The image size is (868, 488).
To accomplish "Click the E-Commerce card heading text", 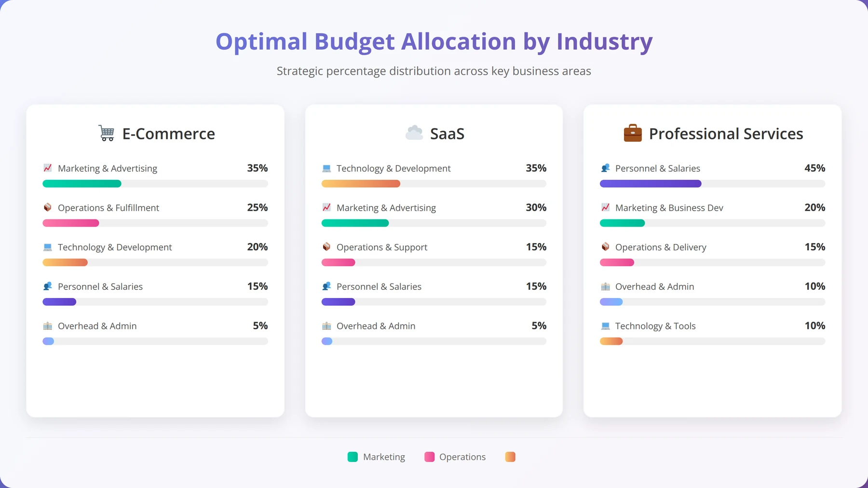I will click(x=169, y=134).
